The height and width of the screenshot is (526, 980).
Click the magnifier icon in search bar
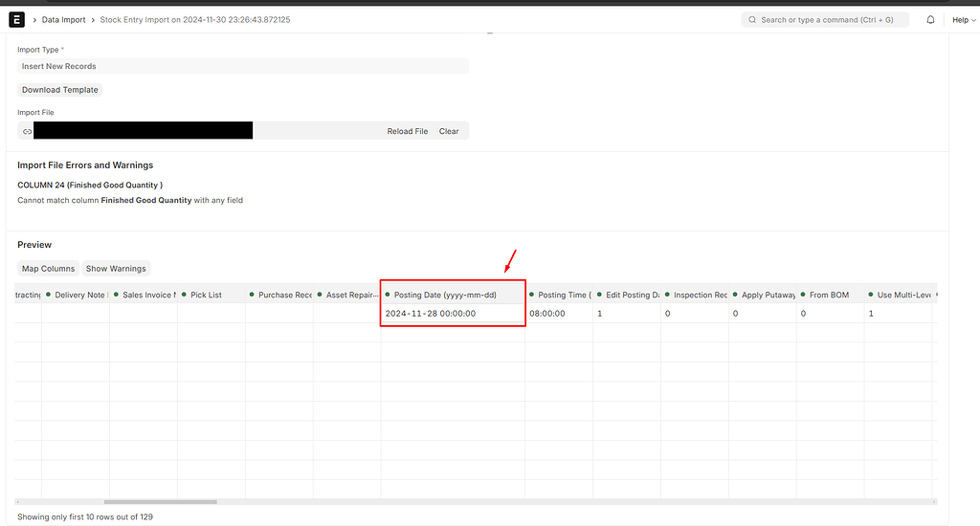(x=753, y=19)
